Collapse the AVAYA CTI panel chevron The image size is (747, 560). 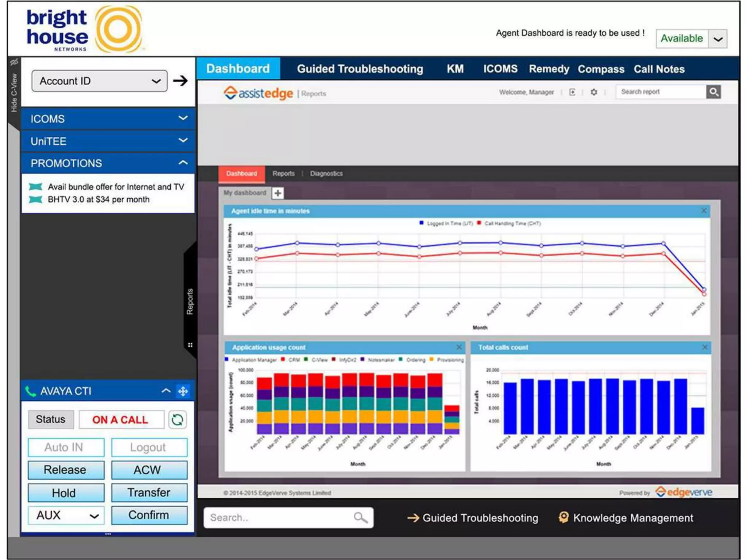coord(166,391)
